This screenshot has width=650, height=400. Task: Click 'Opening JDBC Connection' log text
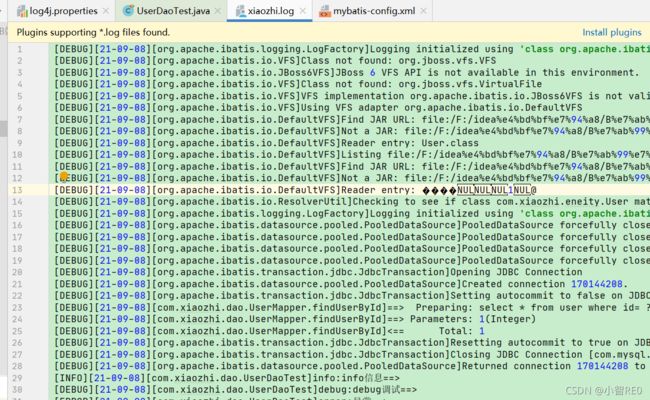(516, 272)
